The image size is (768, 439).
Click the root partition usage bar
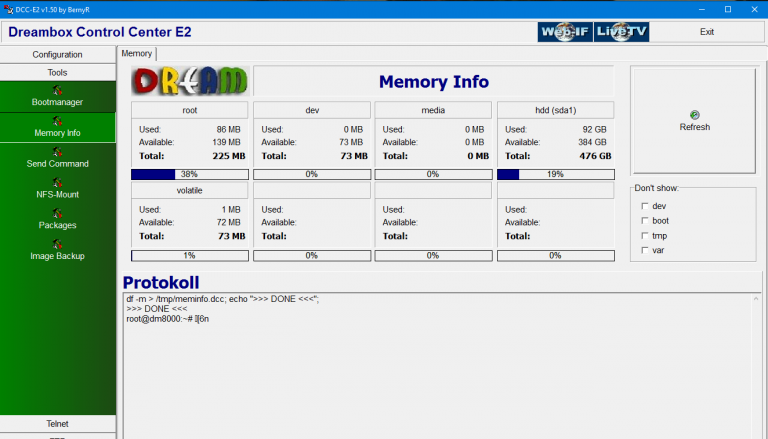189,174
